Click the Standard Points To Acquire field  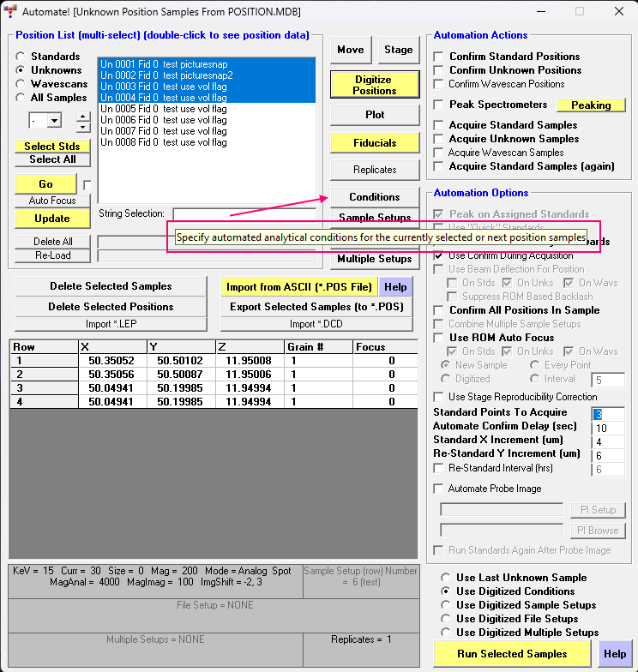[608, 414]
